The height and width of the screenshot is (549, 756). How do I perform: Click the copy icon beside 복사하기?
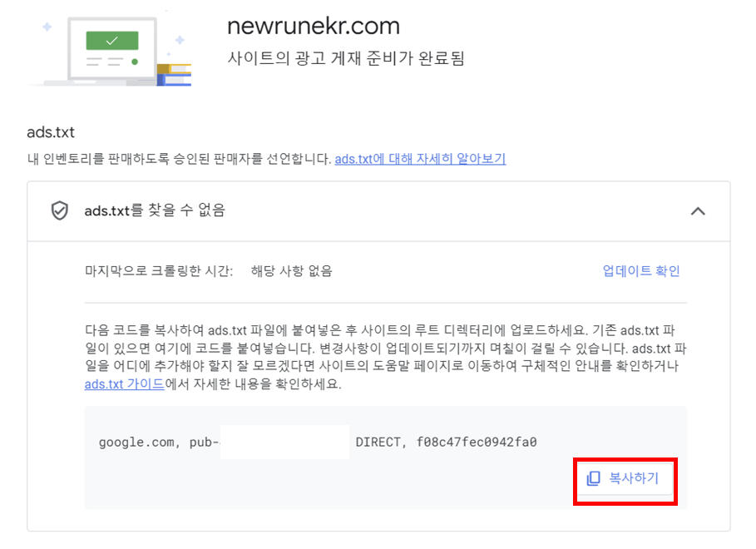click(594, 478)
